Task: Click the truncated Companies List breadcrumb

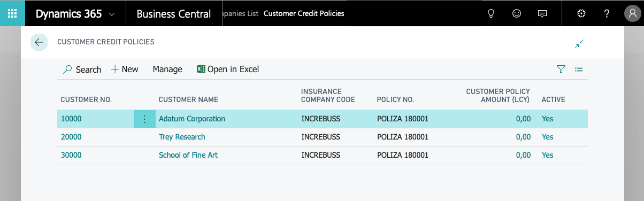Action: tap(240, 13)
